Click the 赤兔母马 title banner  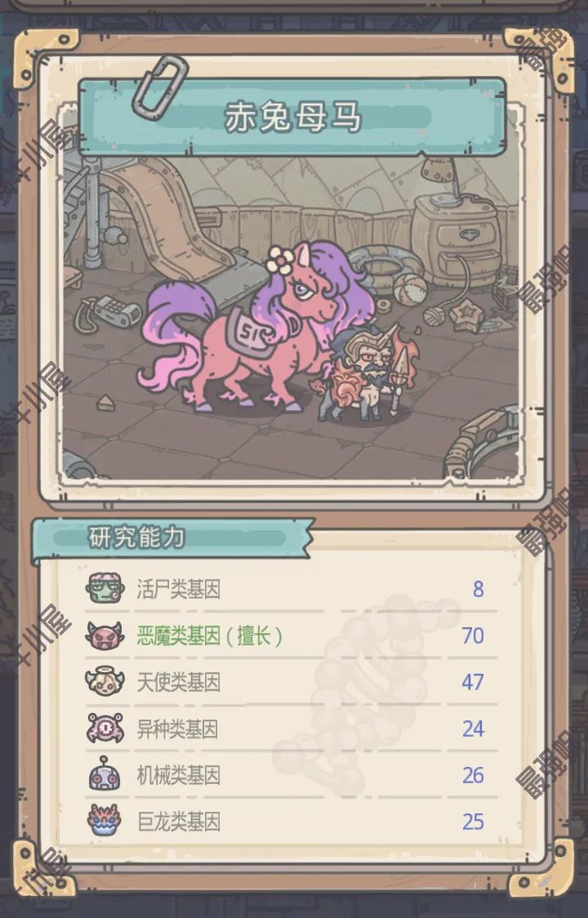tap(292, 117)
